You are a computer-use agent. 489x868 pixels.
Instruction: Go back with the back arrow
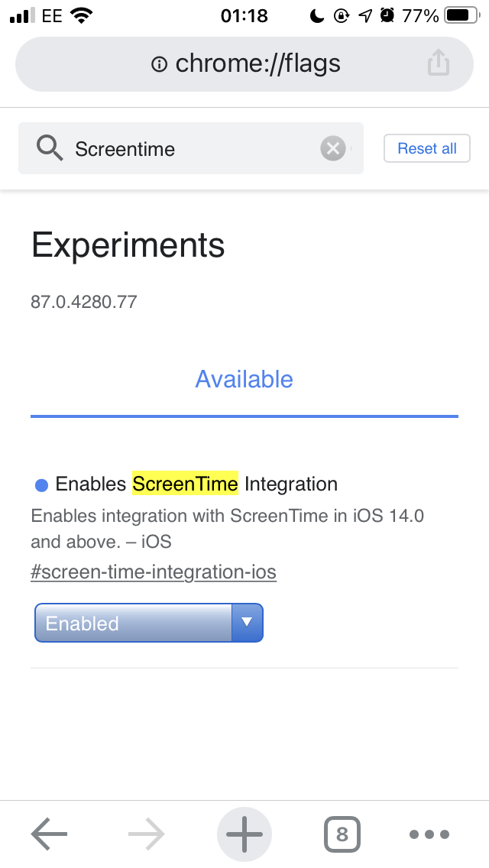point(50,834)
